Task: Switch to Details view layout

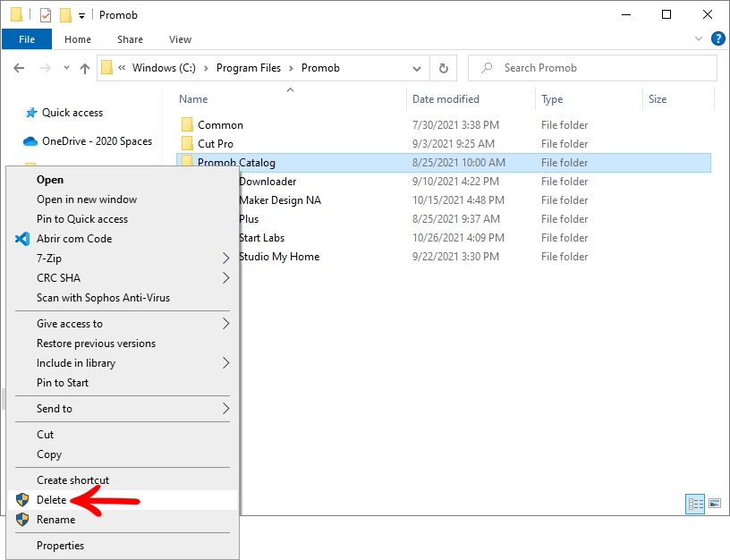Action: pyautogui.click(x=695, y=504)
